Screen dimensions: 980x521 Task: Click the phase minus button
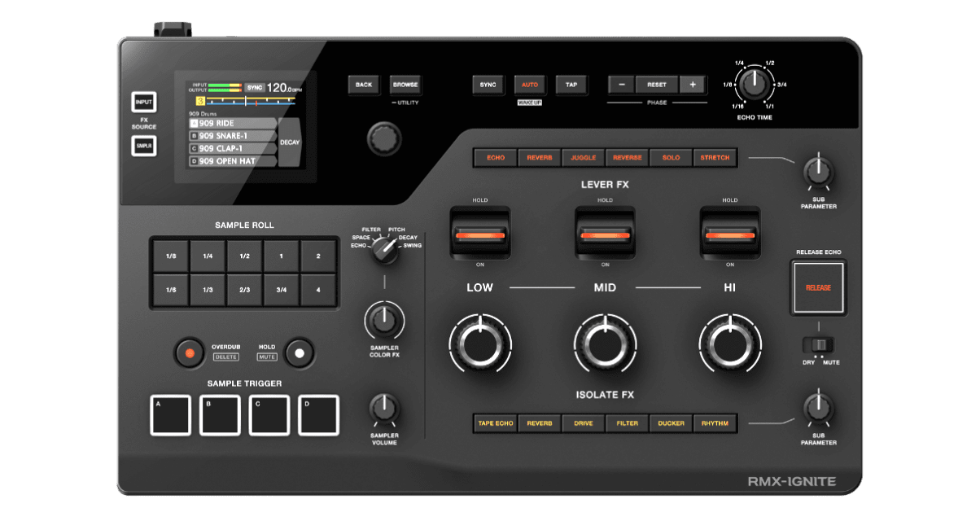[x=622, y=85]
